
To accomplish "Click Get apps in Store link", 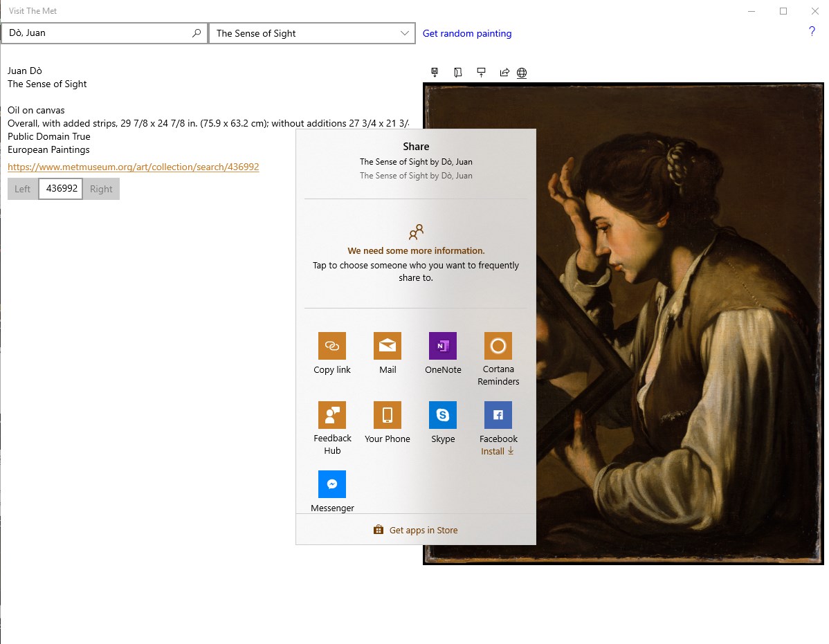I will point(423,530).
